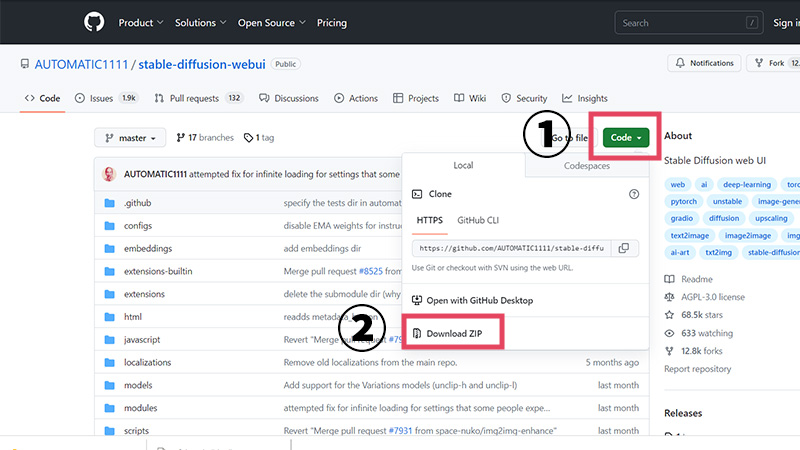The width and height of the screenshot is (800, 450).
Task: Open the Solutions menu
Action: (201, 22)
